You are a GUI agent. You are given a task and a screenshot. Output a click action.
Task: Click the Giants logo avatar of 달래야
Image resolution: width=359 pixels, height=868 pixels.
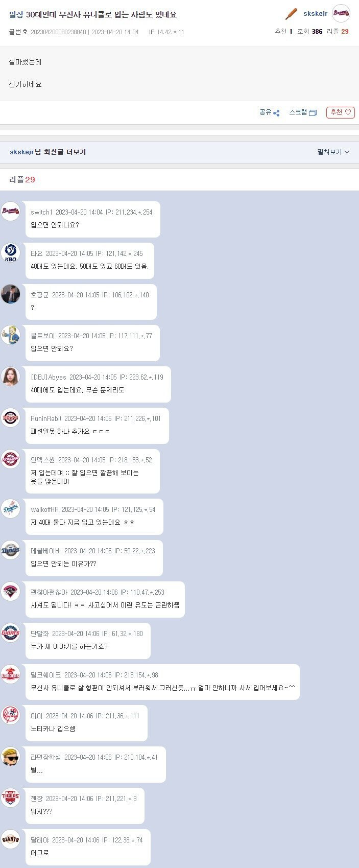coord(10,839)
